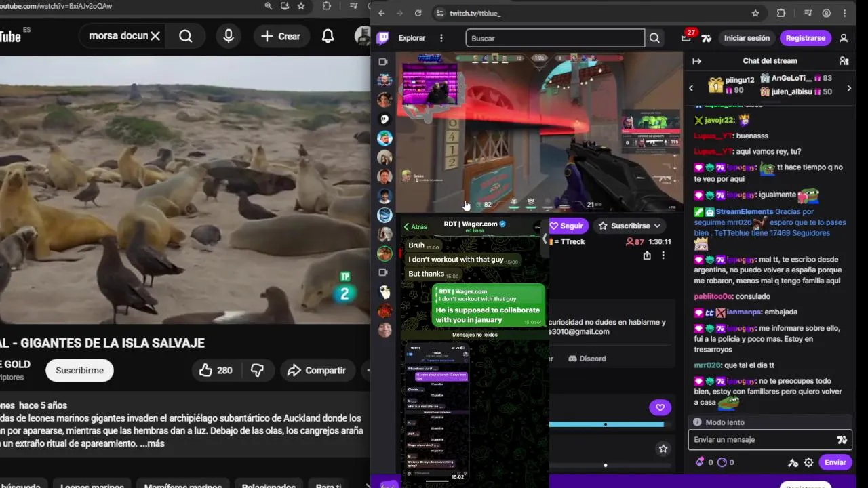Subscribe with the Suscribirme button on YouTube
The image size is (868, 488).
point(79,370)
